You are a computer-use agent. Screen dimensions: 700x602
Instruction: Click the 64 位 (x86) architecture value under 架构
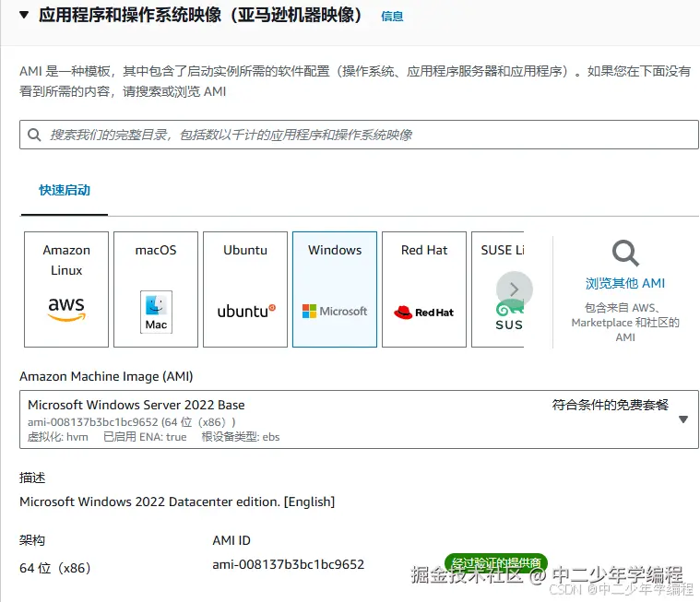pyautogui.click(x=55, y=568)
